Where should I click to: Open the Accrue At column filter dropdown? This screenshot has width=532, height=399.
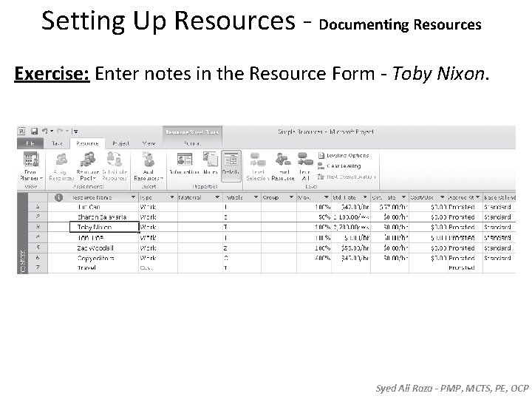pos(478,197)
